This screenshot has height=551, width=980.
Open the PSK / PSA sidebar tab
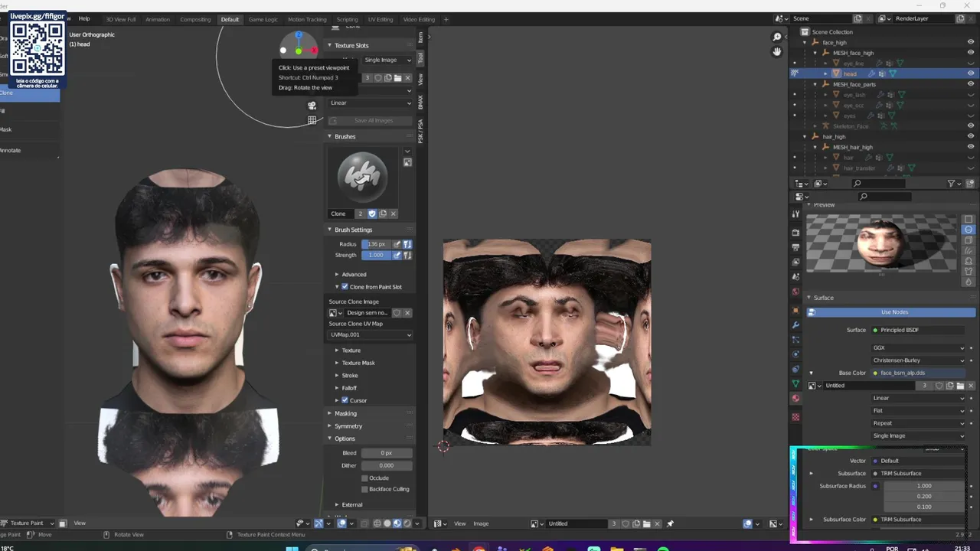click(421, 130)
